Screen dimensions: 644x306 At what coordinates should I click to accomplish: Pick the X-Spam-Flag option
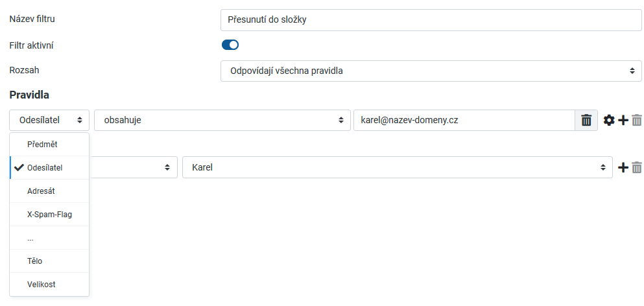coord(49,214)
